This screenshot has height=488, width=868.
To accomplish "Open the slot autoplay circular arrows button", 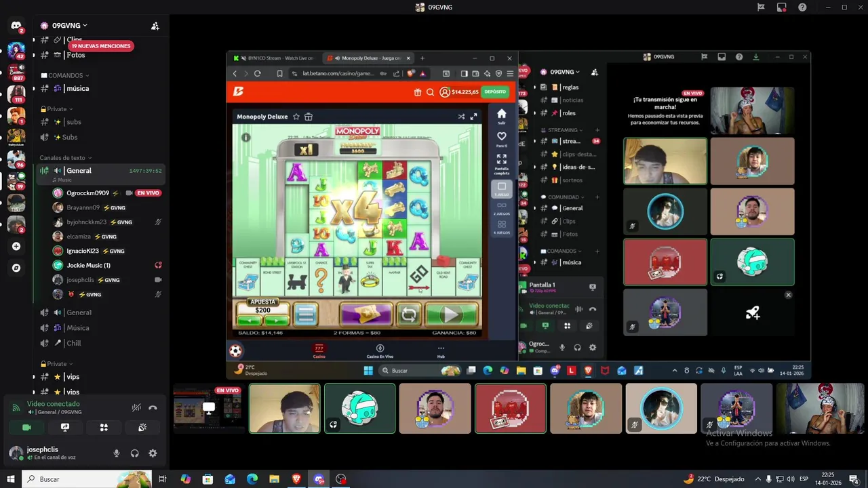I will click(409, 314).
